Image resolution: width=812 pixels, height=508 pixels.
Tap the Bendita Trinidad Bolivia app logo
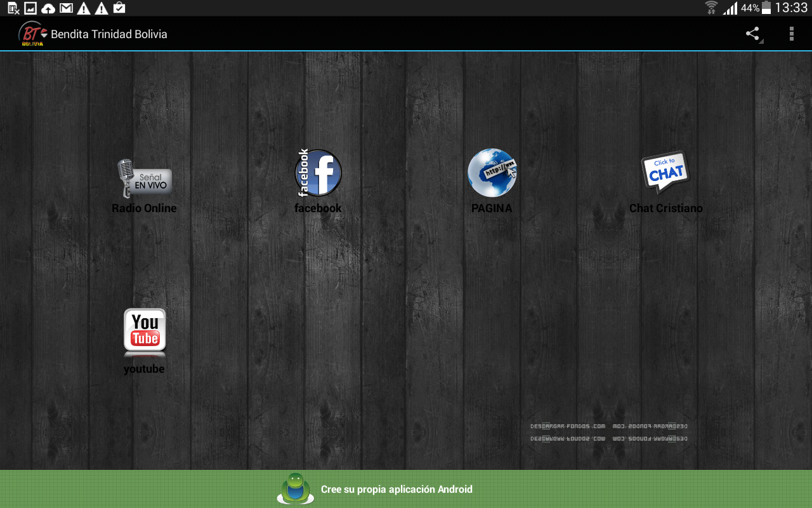(32, 34)
